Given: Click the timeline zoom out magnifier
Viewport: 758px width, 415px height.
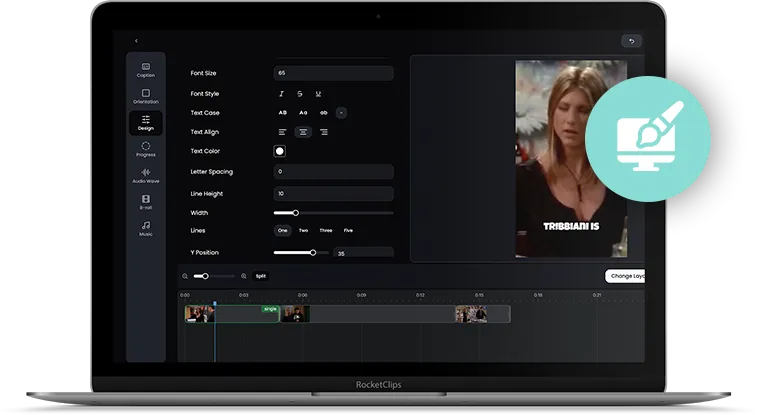Looking at the screenshot, I should 185,276.
